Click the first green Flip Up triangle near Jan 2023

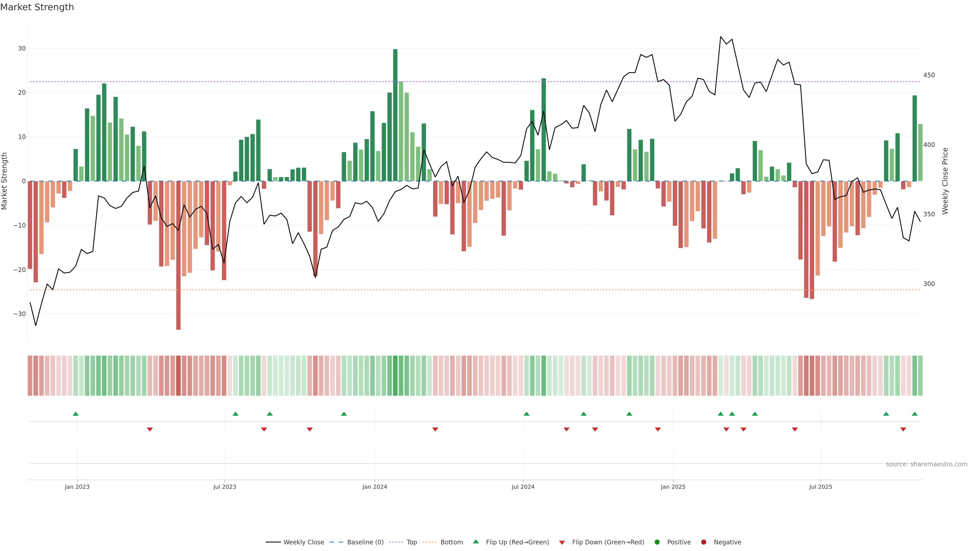tap(76, 414)
